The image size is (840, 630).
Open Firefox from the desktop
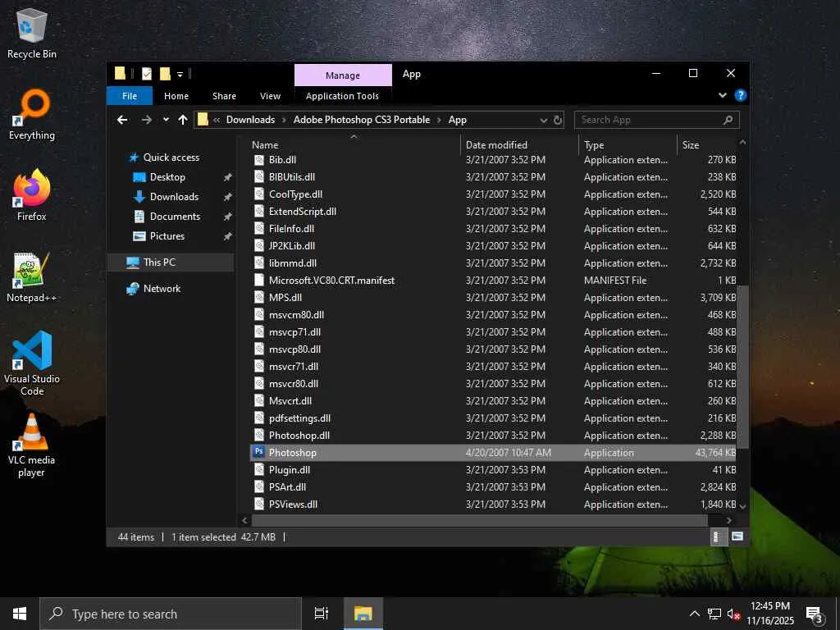pos(32,195)
